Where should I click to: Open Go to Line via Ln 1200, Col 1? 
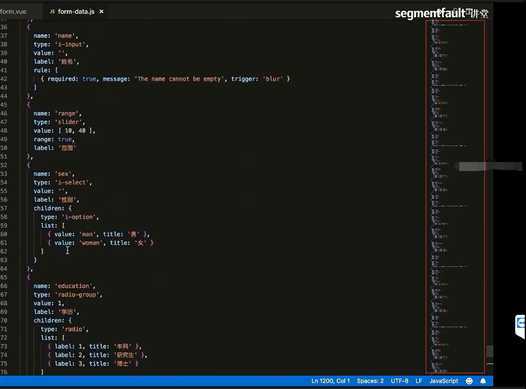click(x=330, y=381)
